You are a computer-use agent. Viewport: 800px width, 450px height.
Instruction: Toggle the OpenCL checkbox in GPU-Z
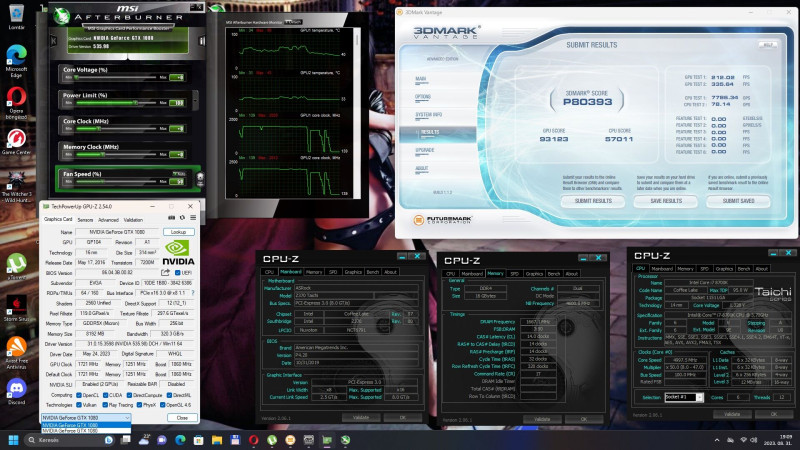[79, 395]
